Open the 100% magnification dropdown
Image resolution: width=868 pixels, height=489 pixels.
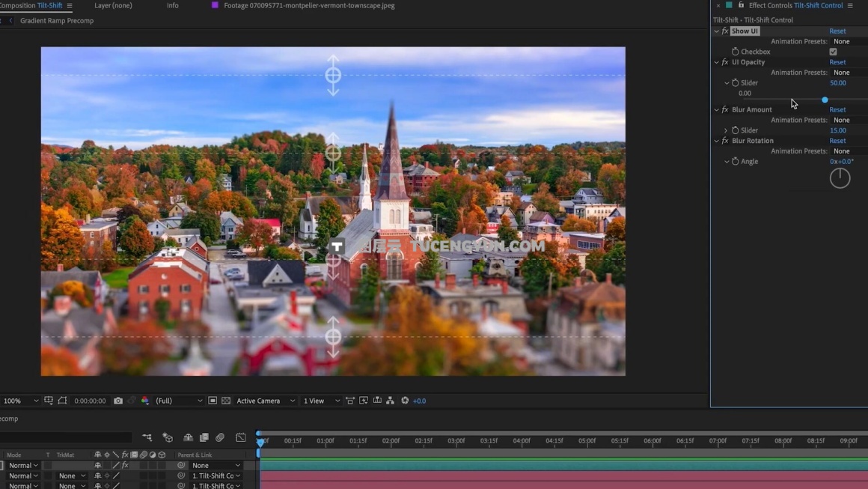pos(21,401)
